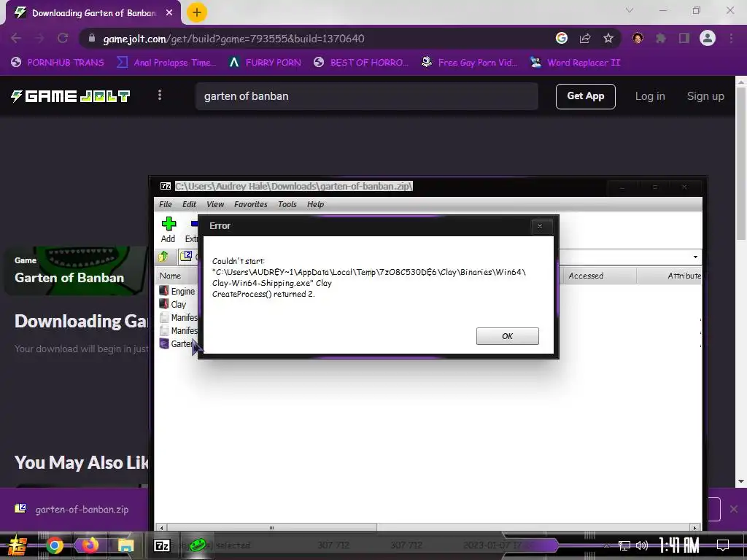Close the Downloading Garten of Banban tab
Image resolution: width=747 pixels, height=560 pixels.
coord(169,13)
